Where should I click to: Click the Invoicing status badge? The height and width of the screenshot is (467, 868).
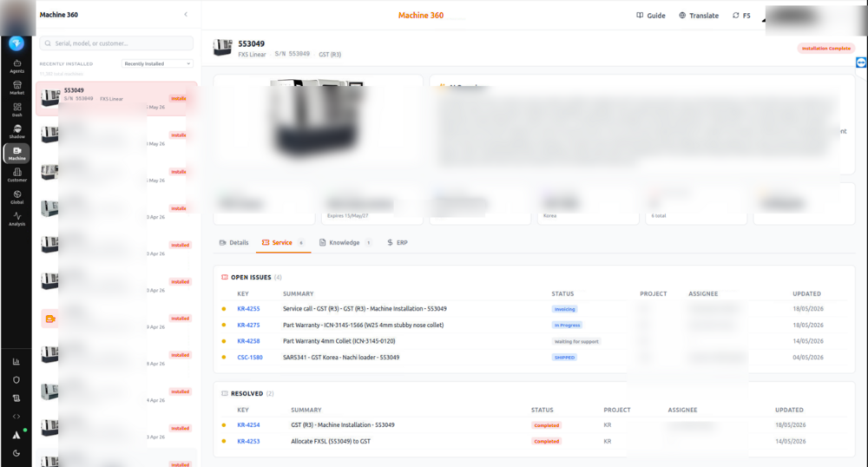[565, 309]
